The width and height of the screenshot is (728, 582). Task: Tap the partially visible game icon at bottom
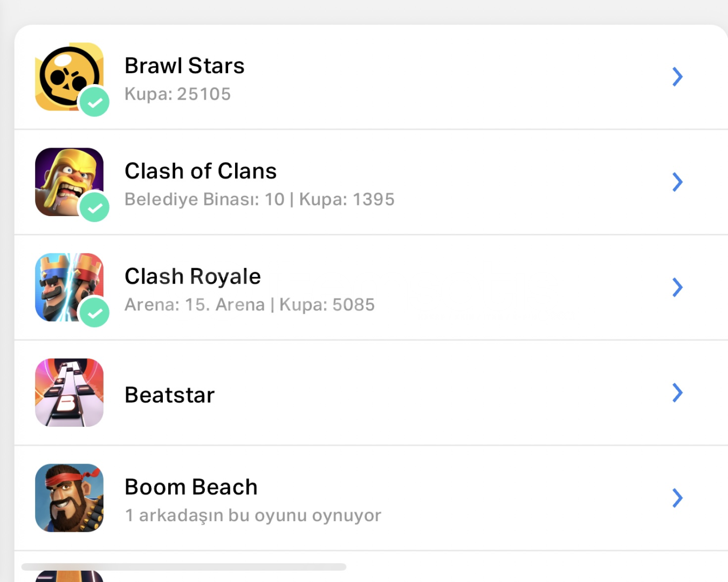69,576
